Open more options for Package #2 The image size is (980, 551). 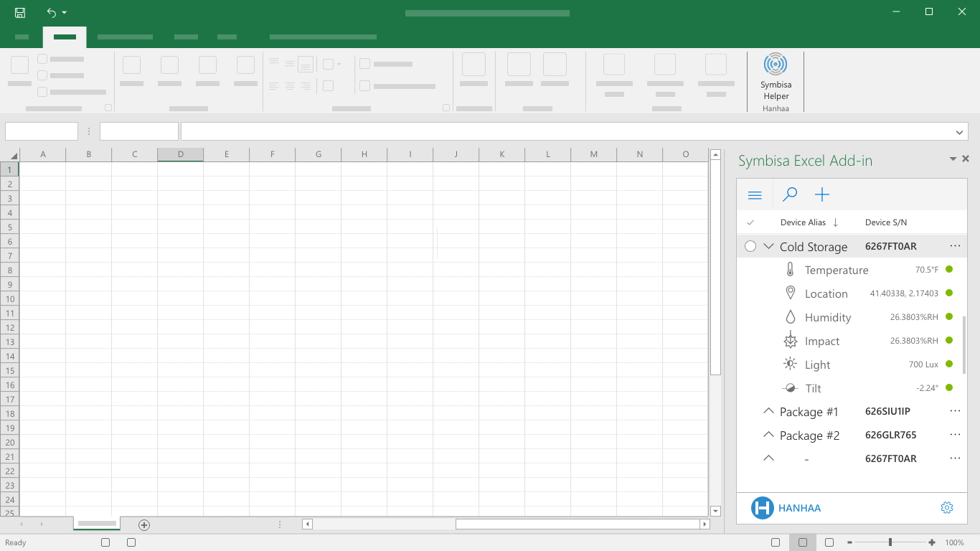click(955, 435)
